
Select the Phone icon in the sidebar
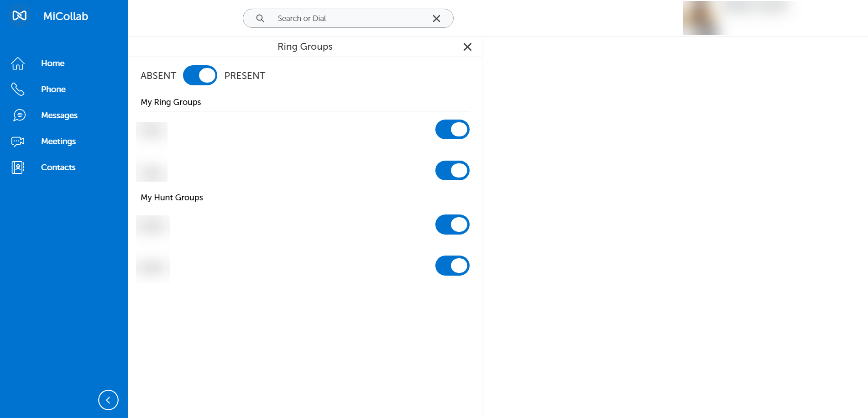tap(17, 89)
